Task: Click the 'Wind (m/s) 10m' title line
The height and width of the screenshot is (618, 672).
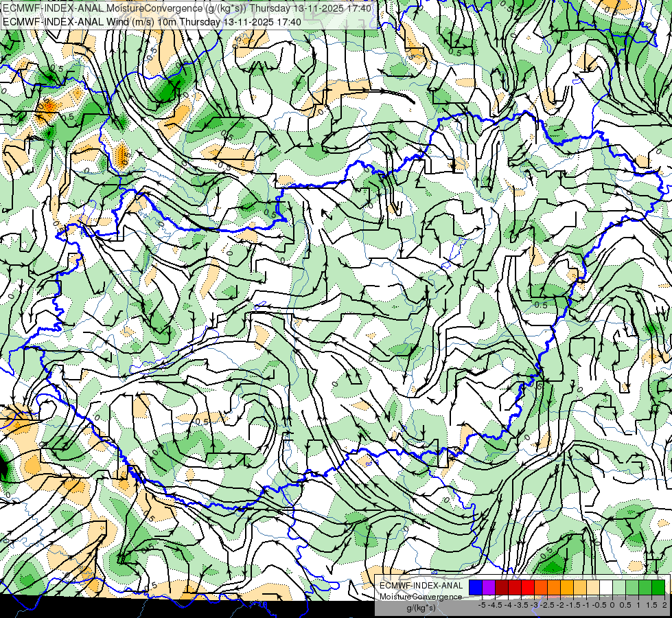Action: click(x=152, y=22)
